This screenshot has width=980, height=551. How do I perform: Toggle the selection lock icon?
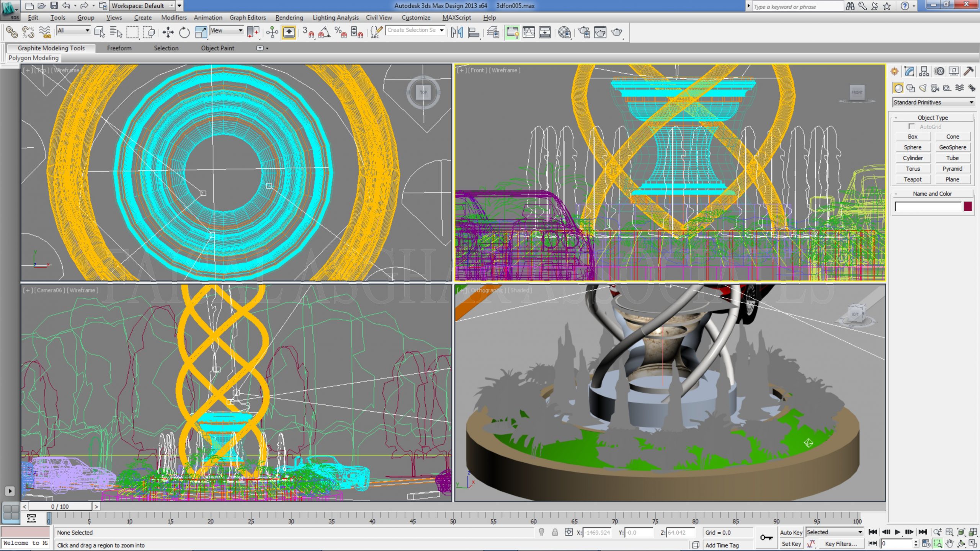click(555, 532)
